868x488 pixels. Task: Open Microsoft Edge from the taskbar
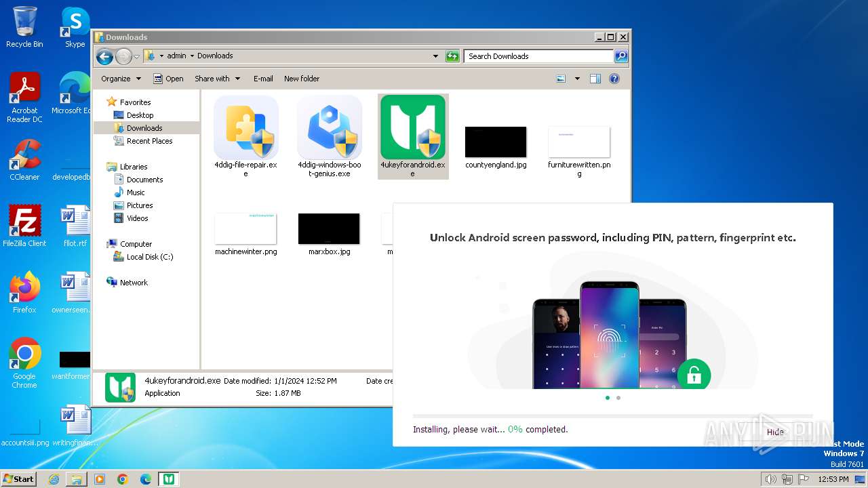click(x=146, y=479)
